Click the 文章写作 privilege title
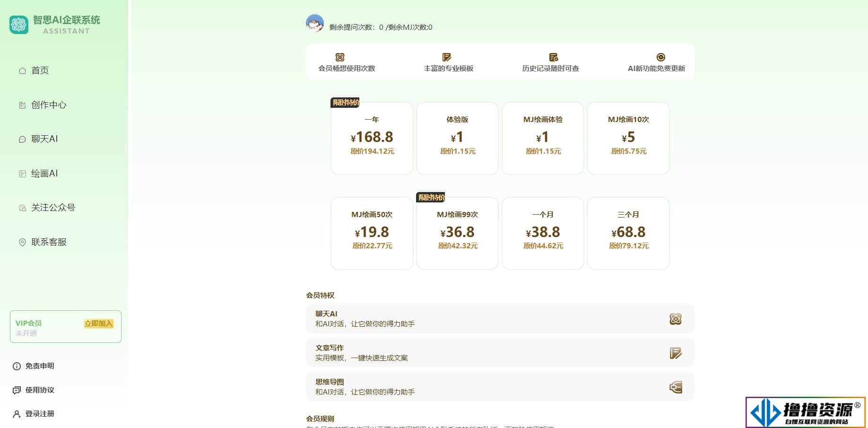Screen dimensions: 868x428 coord(330,348)
